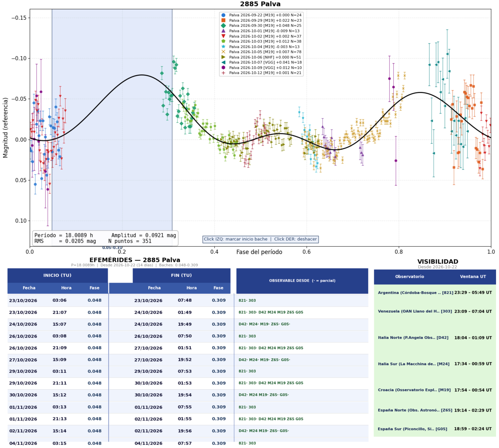499x448 pixels.
Task: Click the olive right-triangle marker for Palva 2026-10-06
Action: [x=223, y=57]
